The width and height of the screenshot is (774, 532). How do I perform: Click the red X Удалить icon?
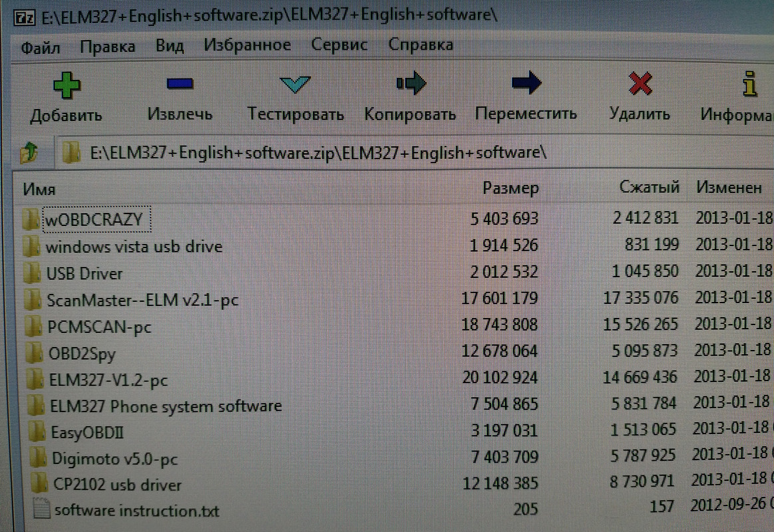tap(640, 83)
